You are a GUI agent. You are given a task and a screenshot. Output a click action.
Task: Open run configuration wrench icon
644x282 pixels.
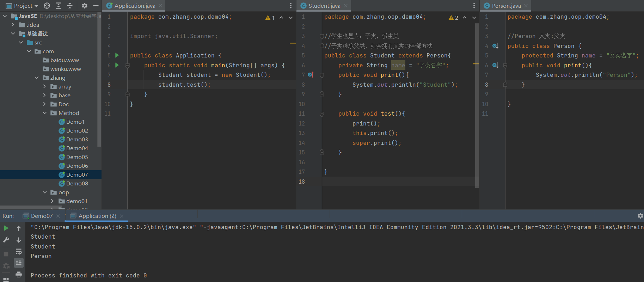tap(6, 240)
